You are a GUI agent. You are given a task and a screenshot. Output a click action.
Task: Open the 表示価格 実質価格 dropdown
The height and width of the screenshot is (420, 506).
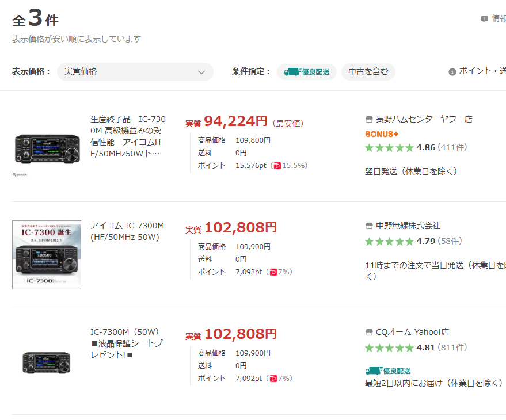tap(135, 71)
